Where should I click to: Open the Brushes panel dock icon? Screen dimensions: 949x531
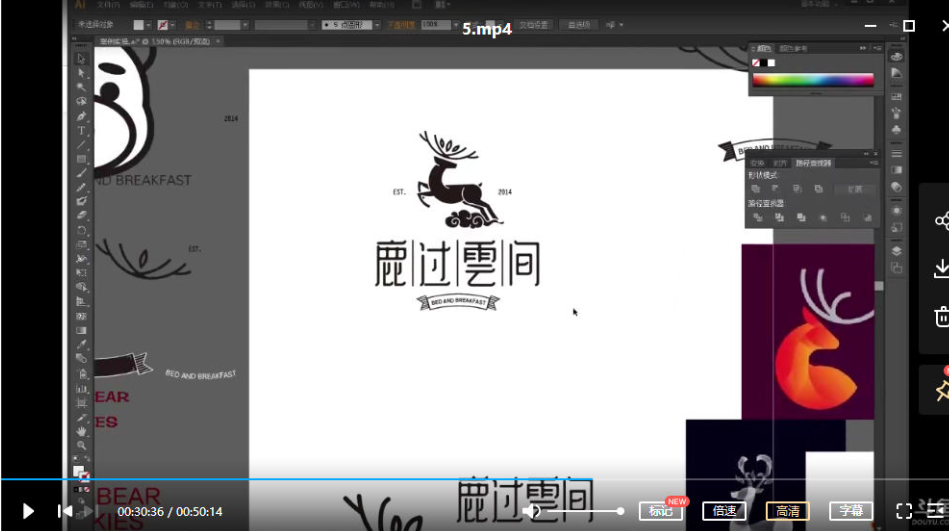[x=896, y=113]
